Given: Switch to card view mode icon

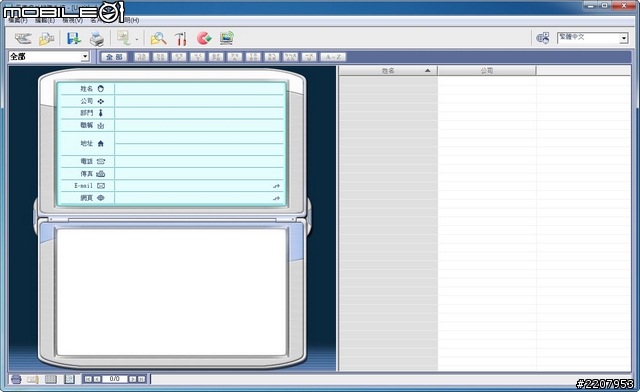Looking at the screenshot, I should (16, 379).
